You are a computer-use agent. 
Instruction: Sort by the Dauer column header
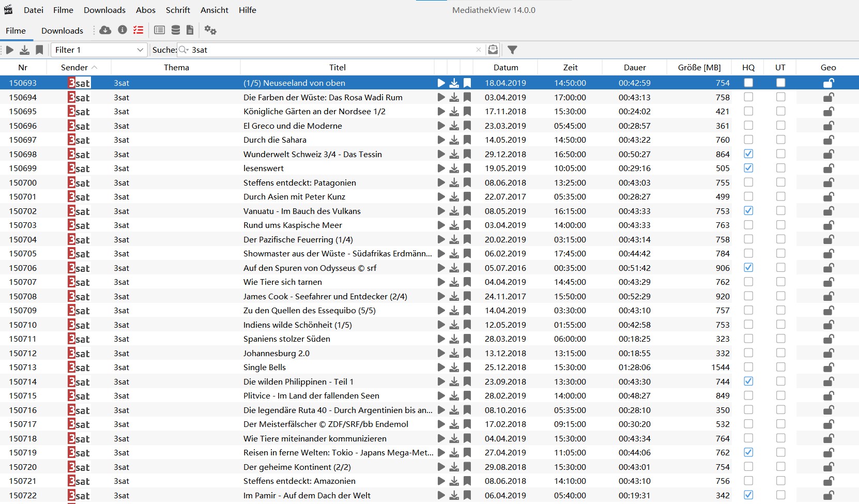click(635, 67)
